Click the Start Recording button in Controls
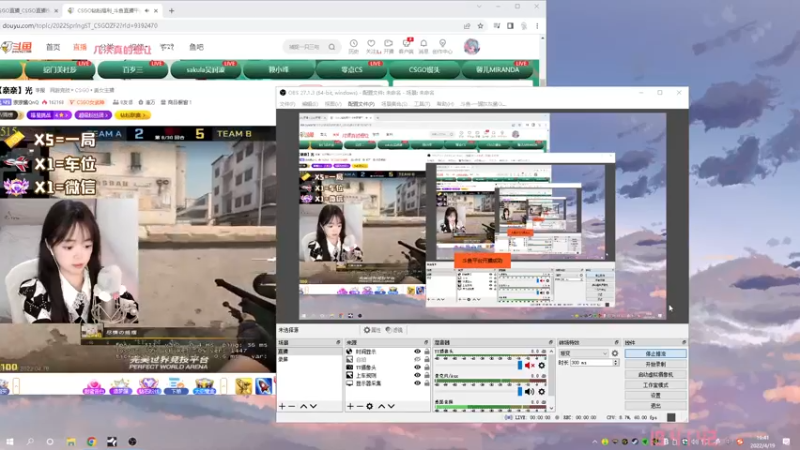800x450 pixels. pos(656,364)
